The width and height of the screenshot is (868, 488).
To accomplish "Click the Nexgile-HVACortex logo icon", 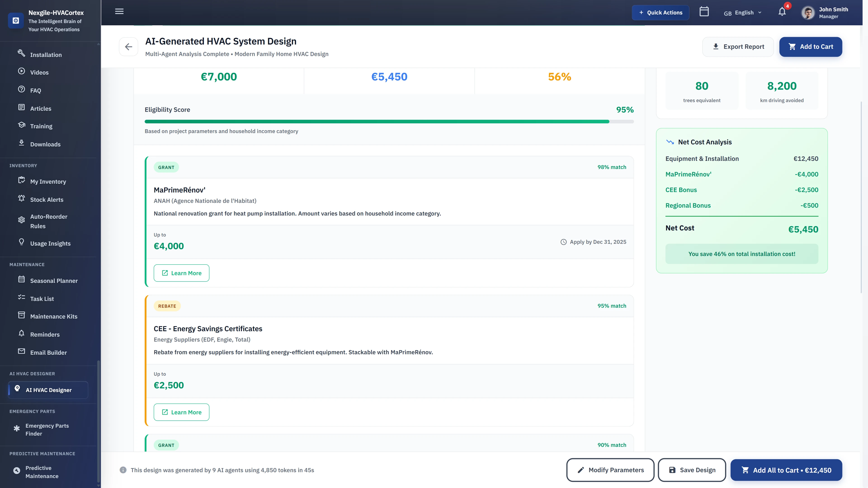I will click(16, 21).
